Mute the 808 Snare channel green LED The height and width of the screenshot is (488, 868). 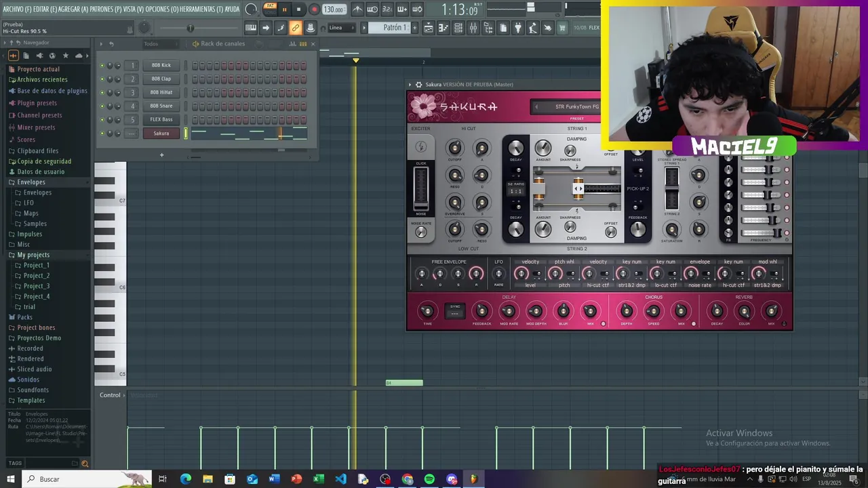[x=102, y=106]
